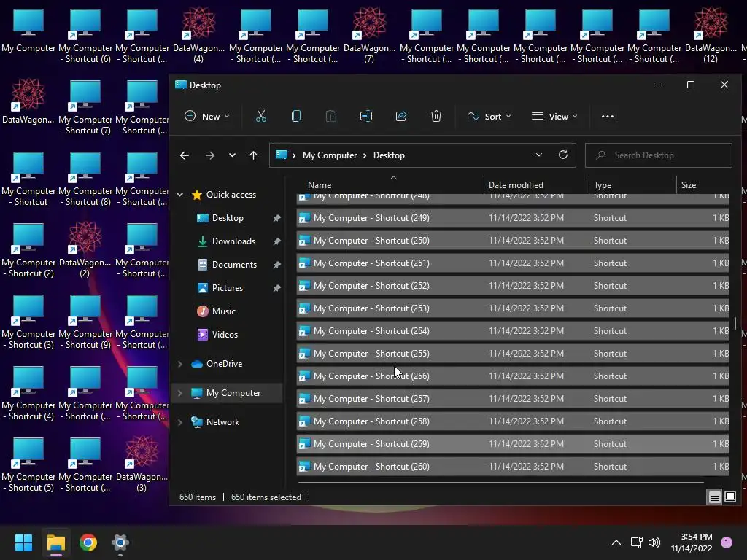
Task: Select My Computer - Shortcut (252) row
Action: 513,286
